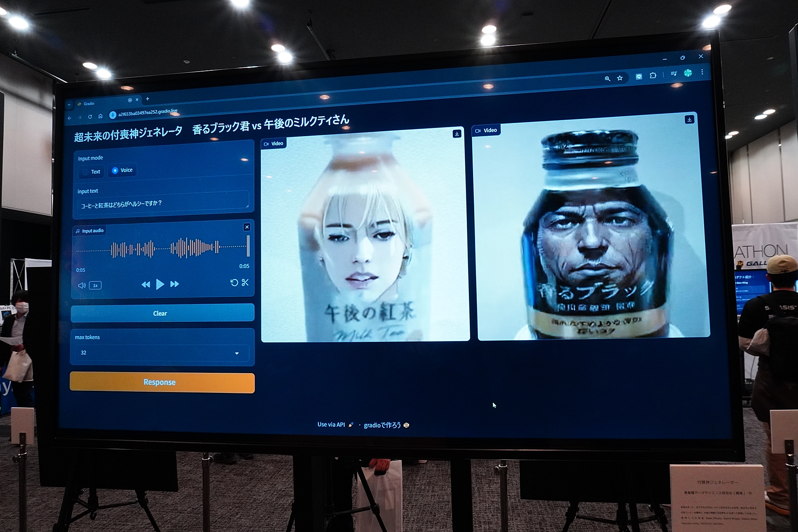This screenshot has height=532, width=798.
Task: Open the Chrome three-dot menu
Action: tap(702, 72)
